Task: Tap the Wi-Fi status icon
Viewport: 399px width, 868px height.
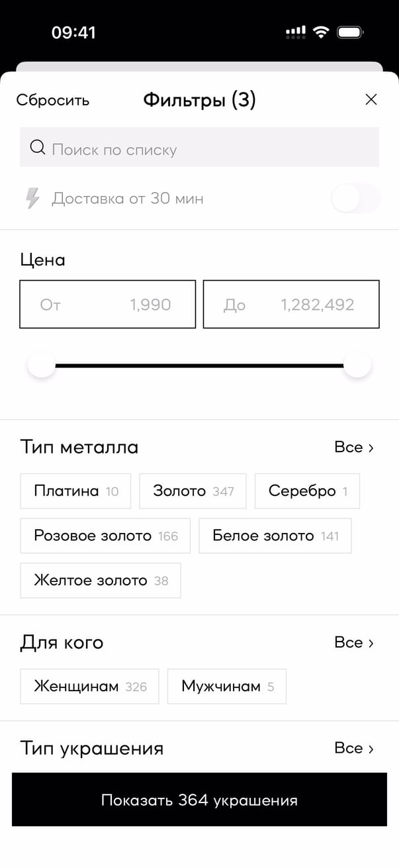Action: click(x=321, y=32)
